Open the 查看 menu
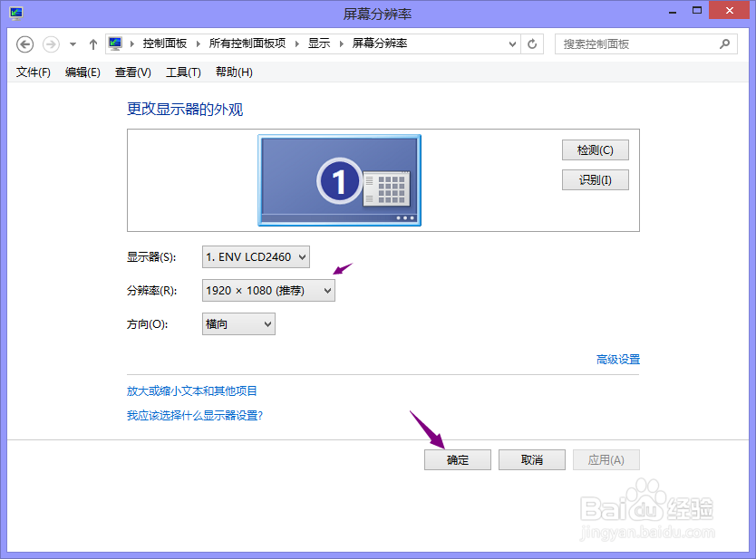 (x=131, y=72)
